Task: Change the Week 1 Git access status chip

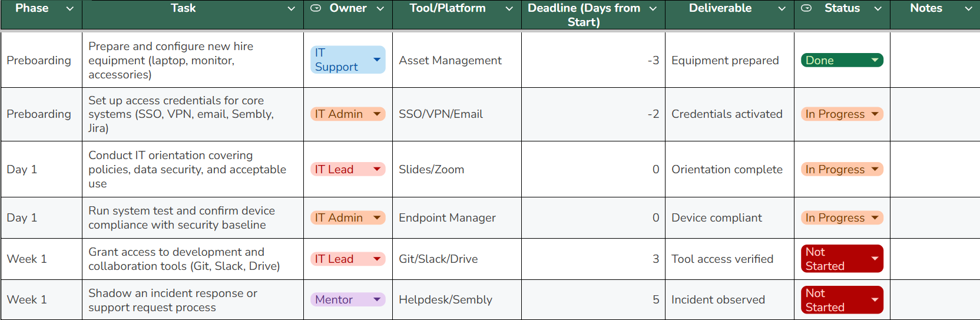Action: [x=875, y=259]
